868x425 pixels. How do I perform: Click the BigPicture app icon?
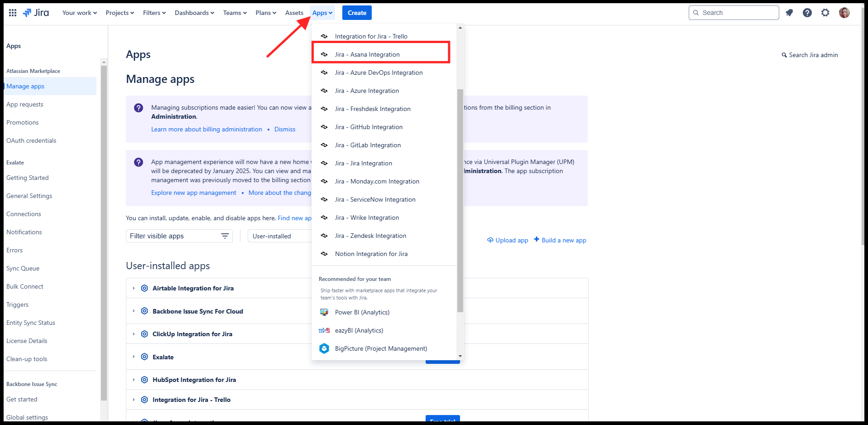point(324,348)
